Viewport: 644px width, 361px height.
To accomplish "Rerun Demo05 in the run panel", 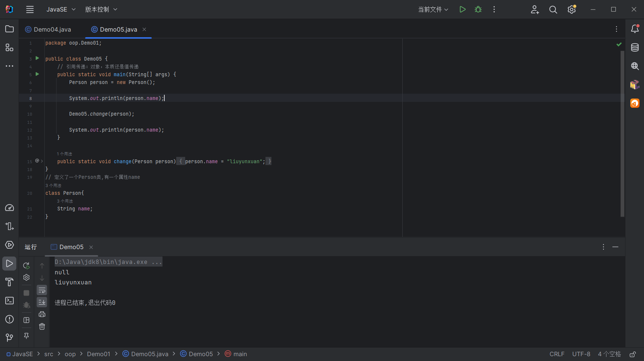I will pyautogui.click(x=26, y=265).
